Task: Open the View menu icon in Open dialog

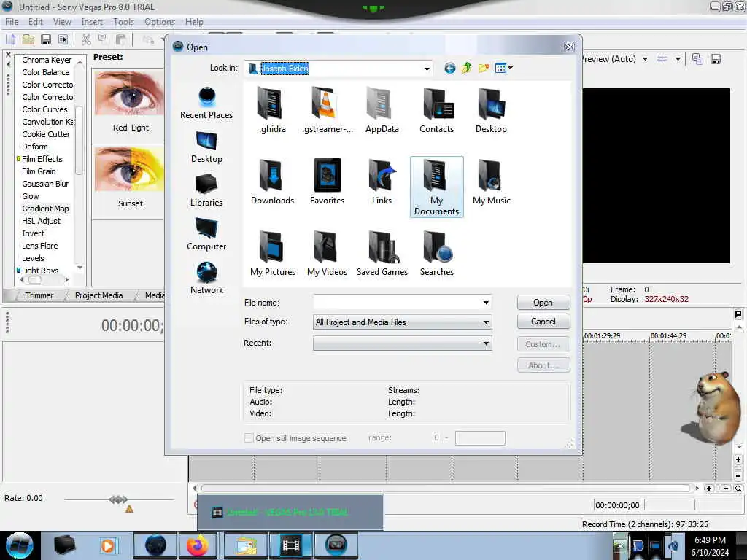Action: pyautogui.click(x=503, y=68)
